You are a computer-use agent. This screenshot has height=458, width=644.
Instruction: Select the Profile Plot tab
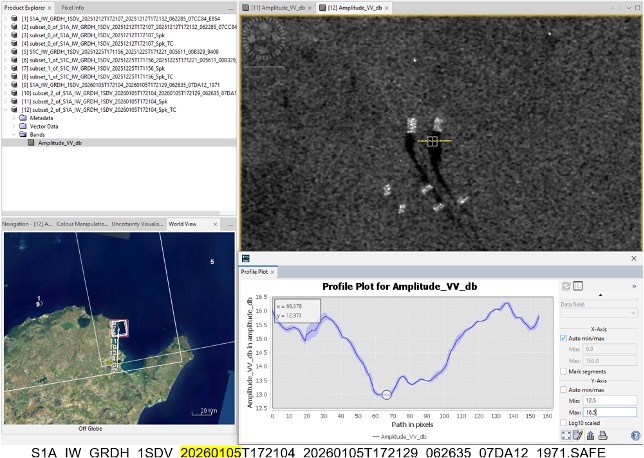(254, 272)
